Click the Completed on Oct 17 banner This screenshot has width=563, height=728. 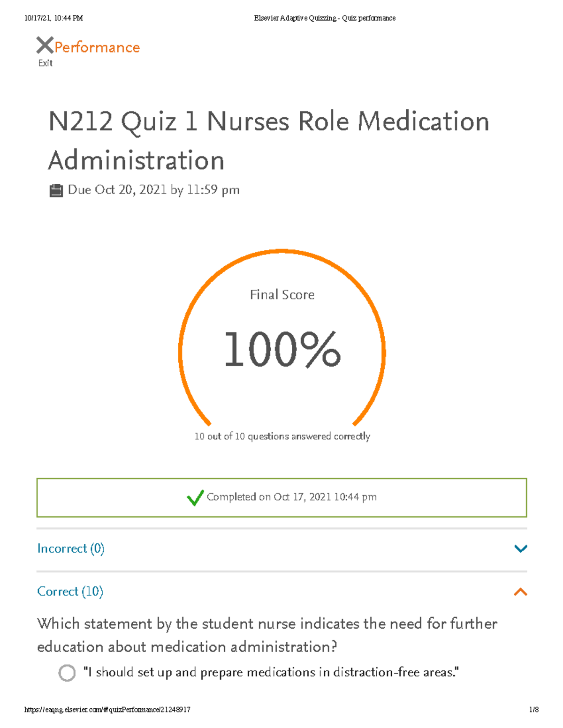[281, 497]
